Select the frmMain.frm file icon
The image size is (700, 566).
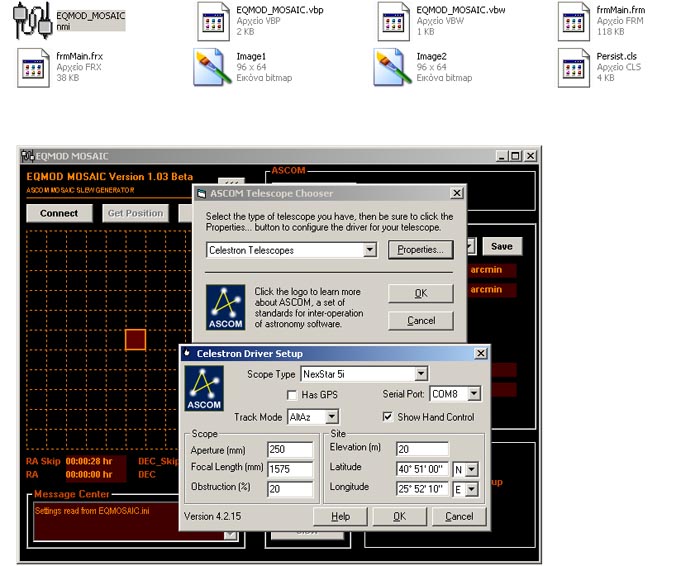(574, 21)
